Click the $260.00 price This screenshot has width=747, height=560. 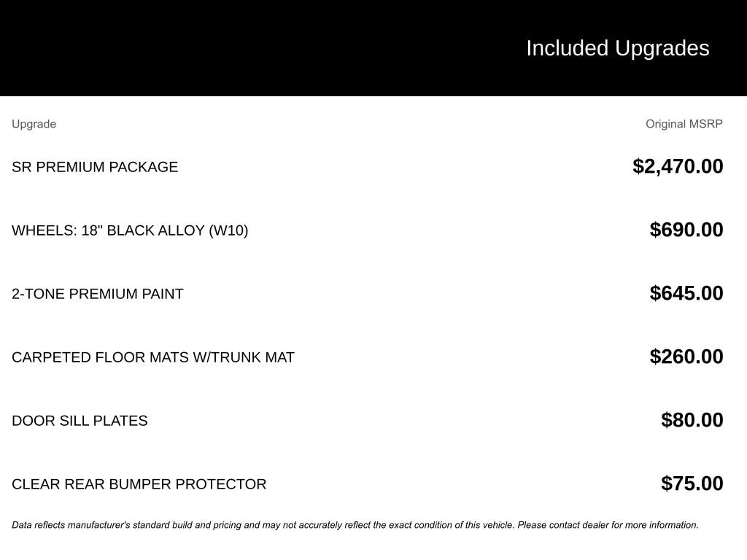(686, 357)
